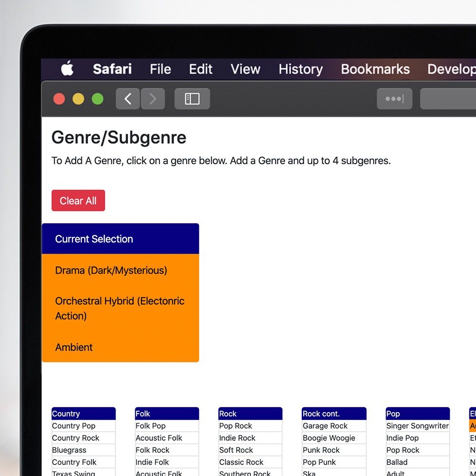Screen dimensions: 476x476
Task: Add the Country Rock subgenre
Action: [x=83, y=438]
